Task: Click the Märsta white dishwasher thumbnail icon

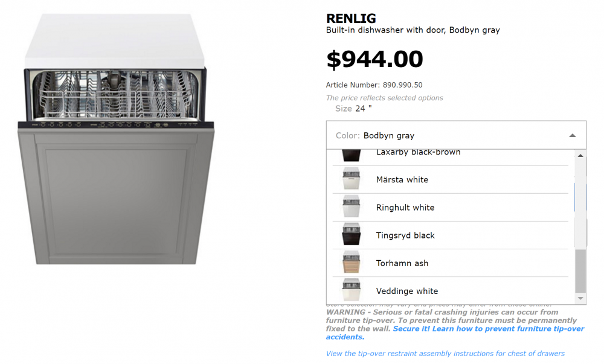Action: (352, 179)
